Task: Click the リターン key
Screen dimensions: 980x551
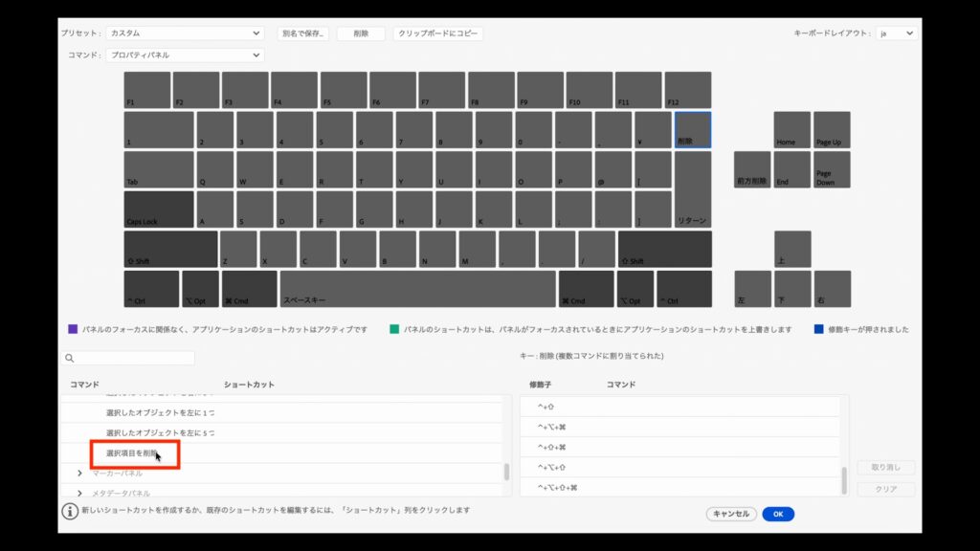Action: (x=693, y=189)
